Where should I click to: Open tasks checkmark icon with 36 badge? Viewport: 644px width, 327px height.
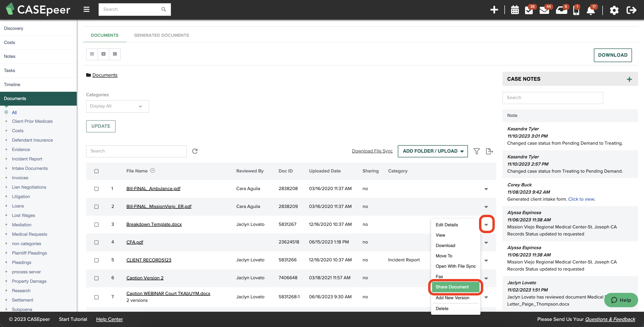[x=529, y=10]
